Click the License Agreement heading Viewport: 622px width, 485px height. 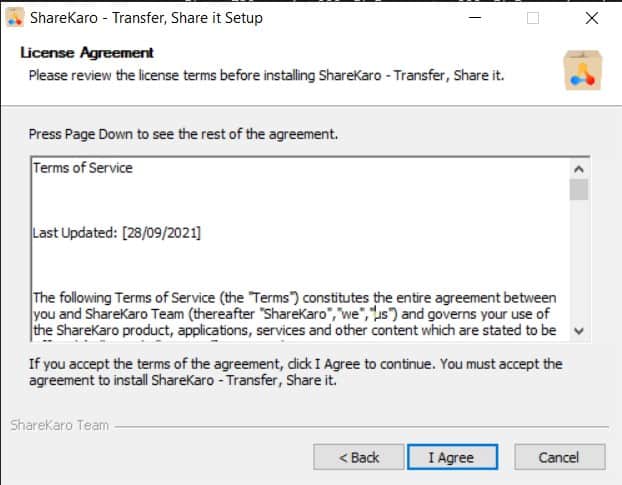[87, 53]
